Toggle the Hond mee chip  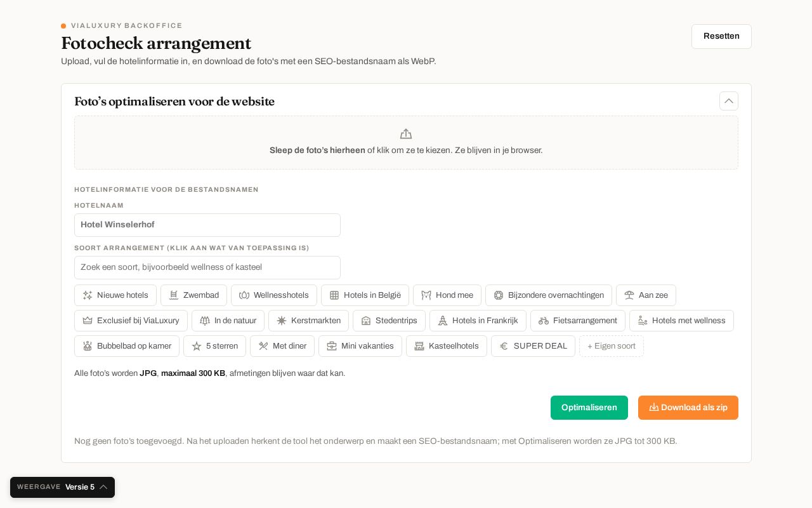[x=447, y=295]
